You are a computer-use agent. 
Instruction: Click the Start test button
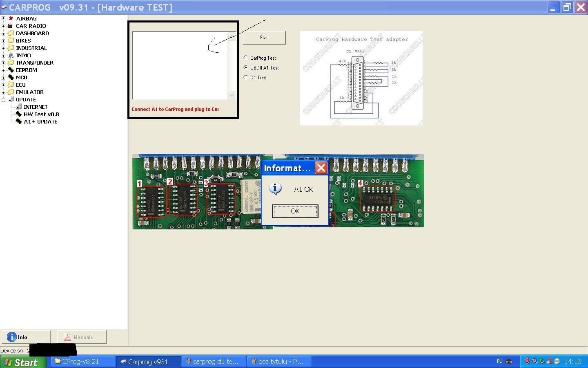(x=264, y=38)
